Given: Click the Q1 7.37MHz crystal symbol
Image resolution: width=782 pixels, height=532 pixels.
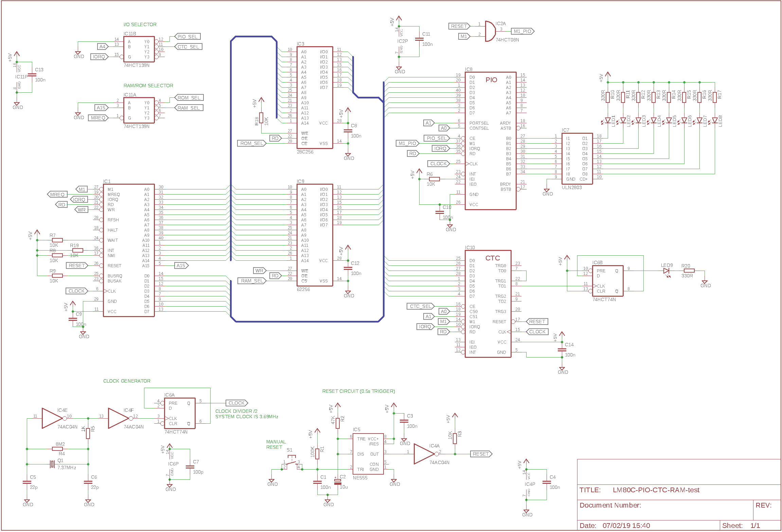Looking at the screenshot, I should [x=52, y=464].
